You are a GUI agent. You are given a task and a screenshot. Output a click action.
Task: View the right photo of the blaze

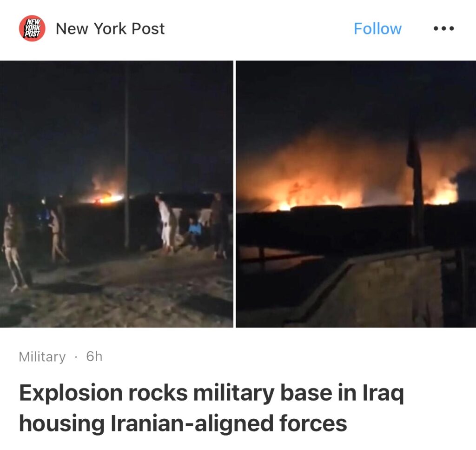(356, 194)
